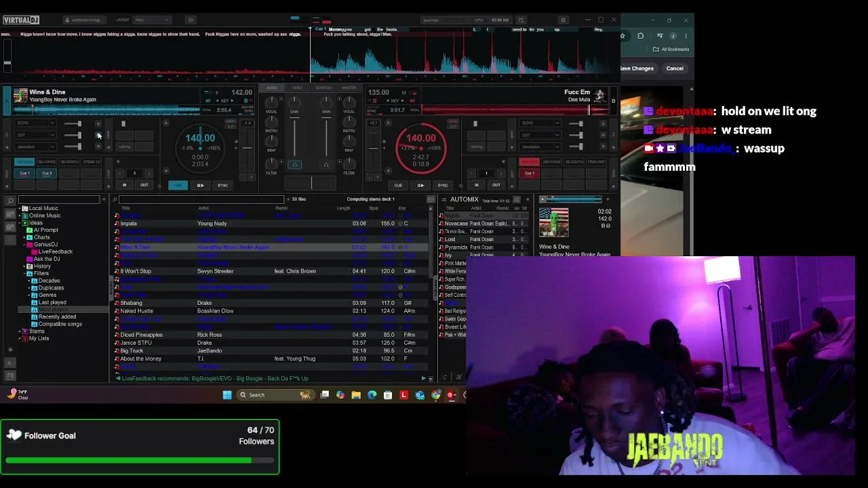Viewport: 868px width, 488px height.
Task: Sync the right deck tempo
Action: tap(443, 185)
